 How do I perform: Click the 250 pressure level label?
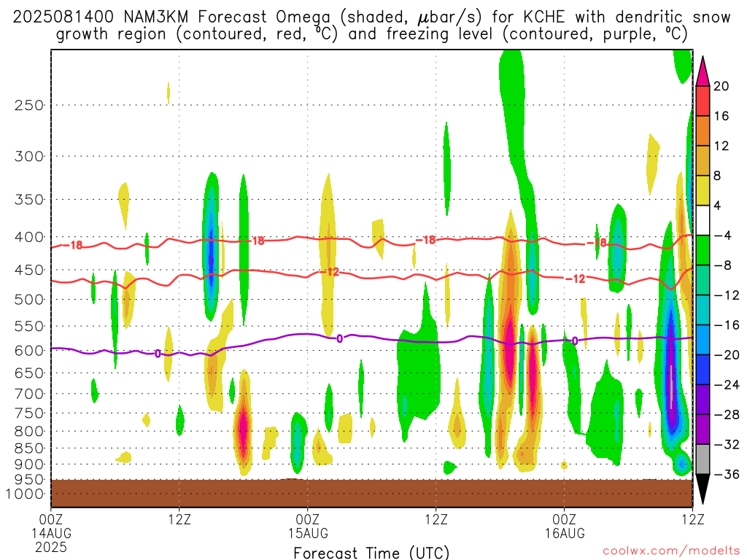(x=29, y=105)
